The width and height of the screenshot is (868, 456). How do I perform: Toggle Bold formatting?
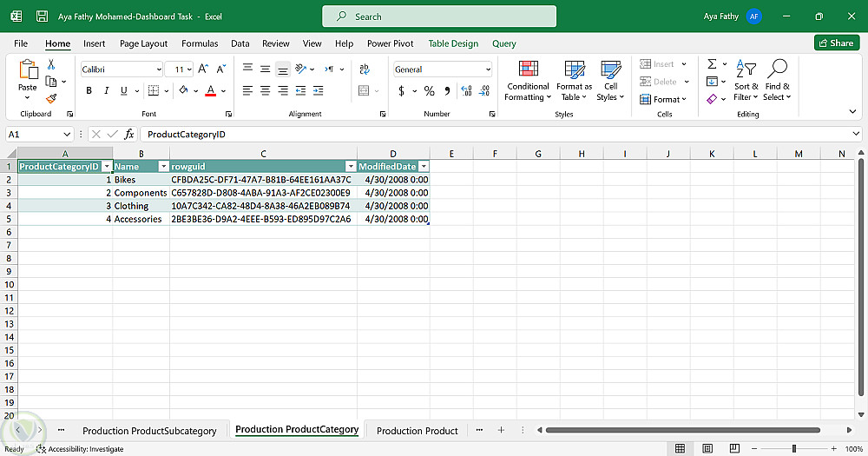(89, 91)
